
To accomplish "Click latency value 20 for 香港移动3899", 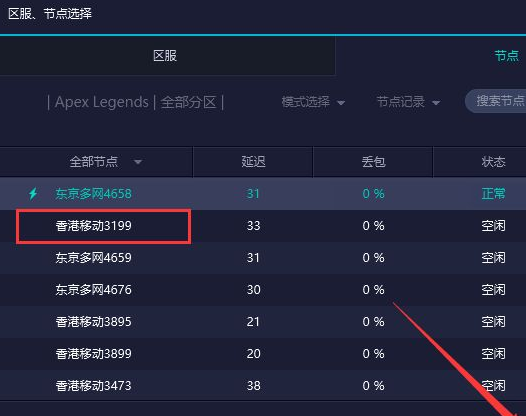I will pos(253,354).
